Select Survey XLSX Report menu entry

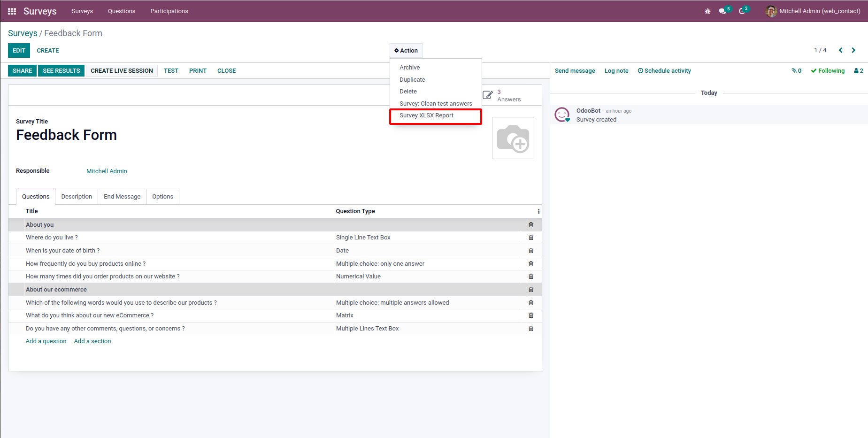point(426,115)
